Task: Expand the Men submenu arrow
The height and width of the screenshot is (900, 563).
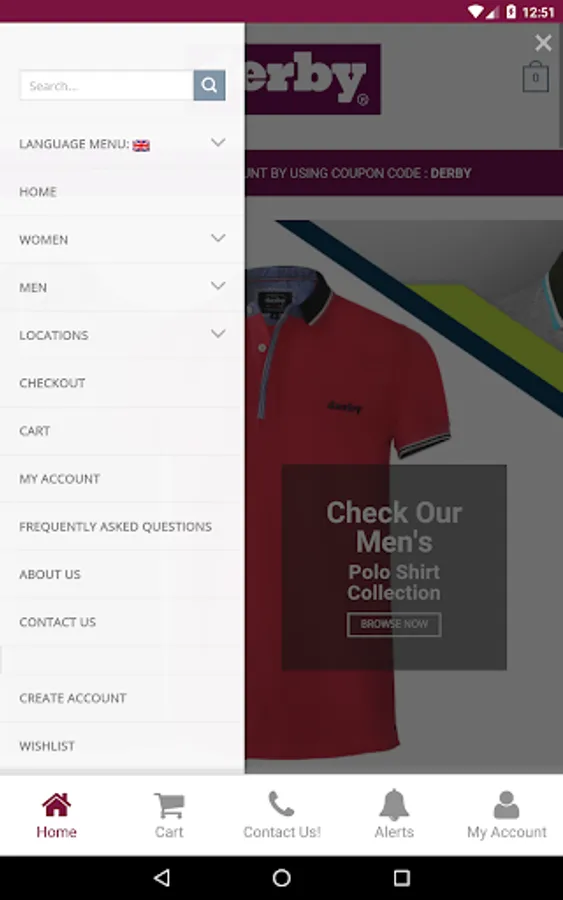Action: point(218,285)
